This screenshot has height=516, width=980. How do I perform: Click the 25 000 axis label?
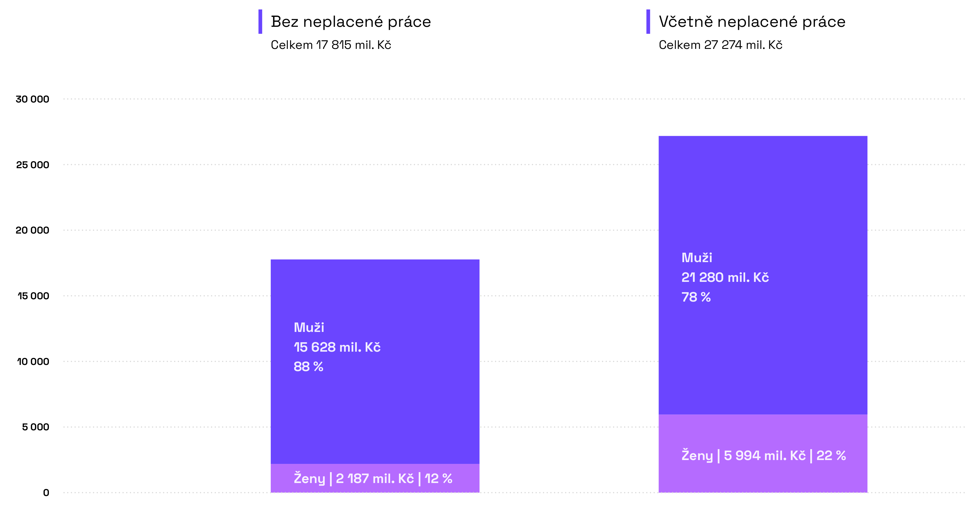click(32, 165)
